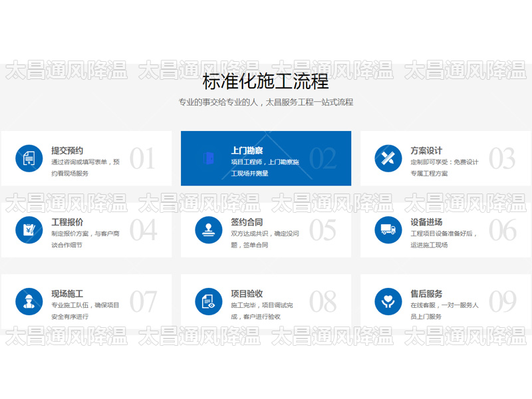Click the 工程报价 quotation pen icon
This screenshot has height=399, width=532.
(x=28, y=230)
